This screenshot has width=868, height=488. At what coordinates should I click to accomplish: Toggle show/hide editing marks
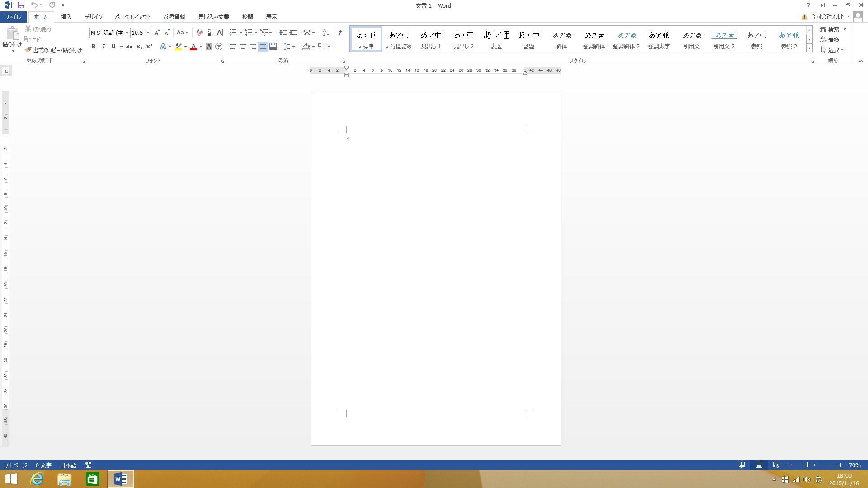(x=340, y=33)
